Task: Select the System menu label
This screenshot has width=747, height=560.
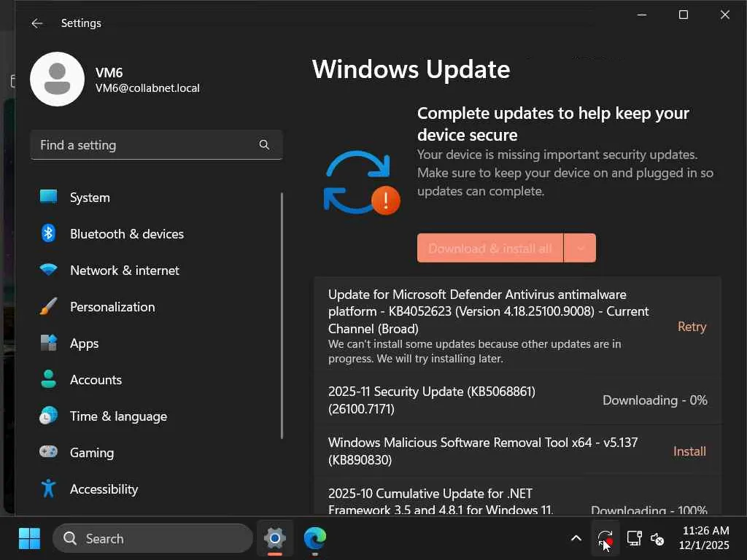Action: tap(90, 197)
